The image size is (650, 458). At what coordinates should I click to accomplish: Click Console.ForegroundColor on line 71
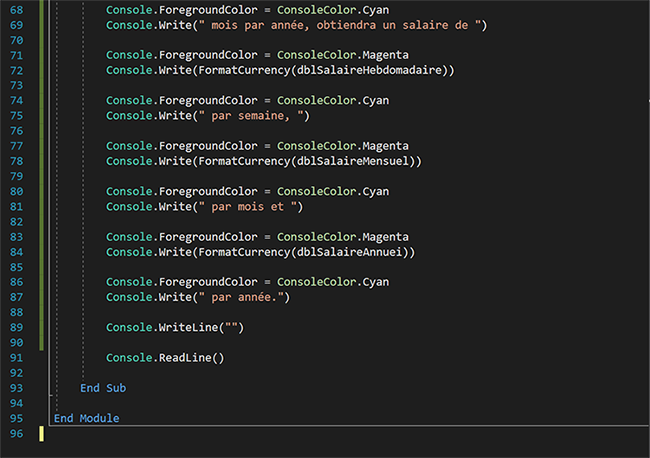click(x=182, y=55)
